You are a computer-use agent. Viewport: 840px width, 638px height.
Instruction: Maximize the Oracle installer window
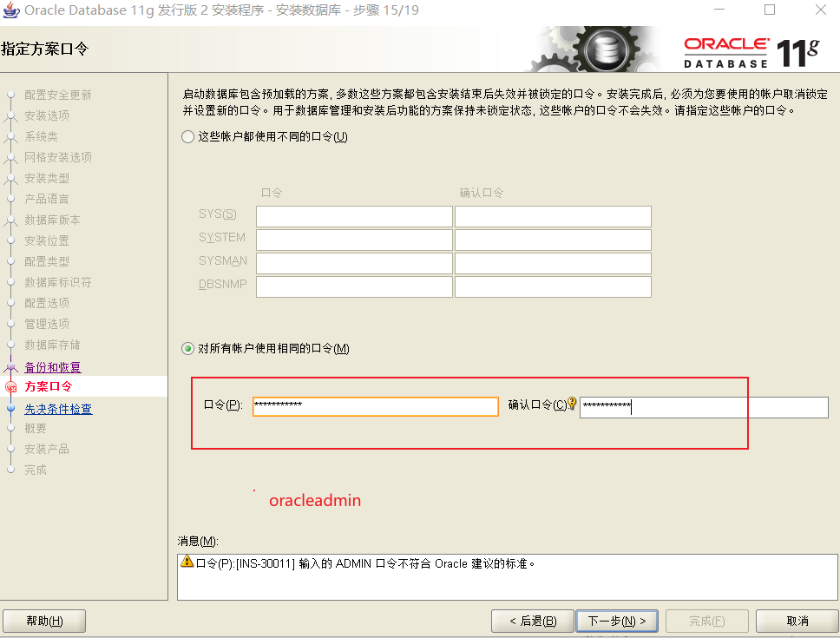pos(770,10)
